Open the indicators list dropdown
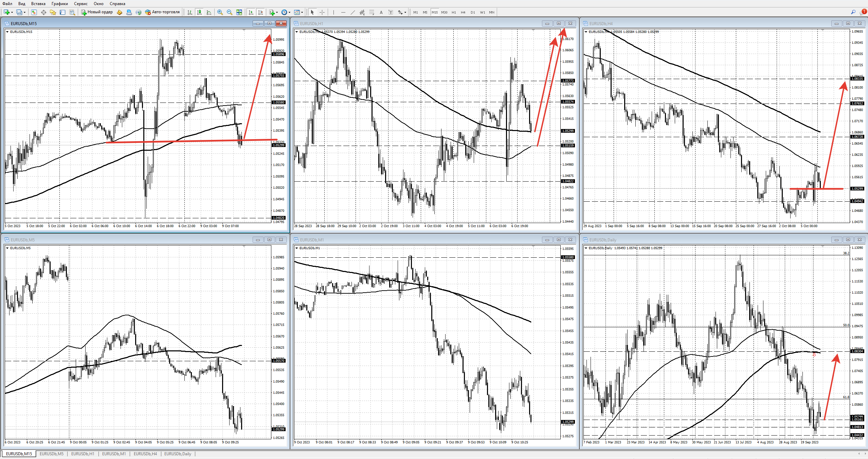This screenshot has width=868, height=459. 273,12
